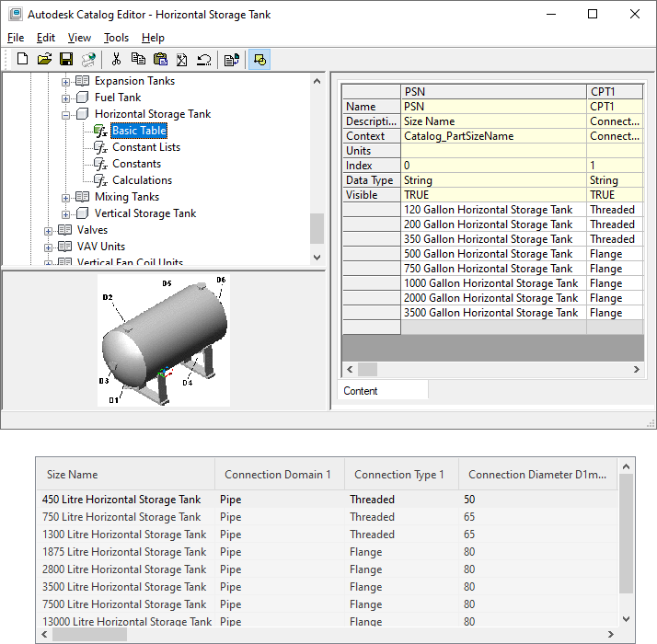Click the Connection Domain 1 column header
657x644 pixels.
[x=280, y=475]
